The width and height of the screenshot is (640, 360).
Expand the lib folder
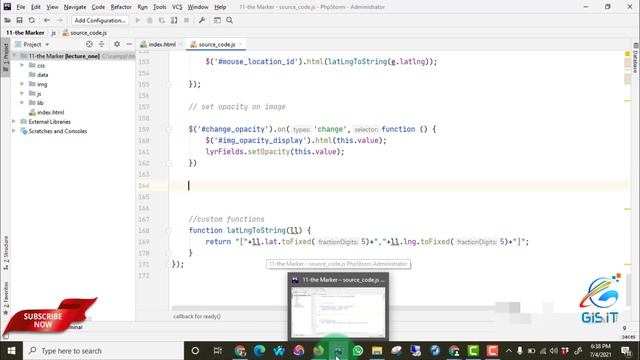(x=22, y=103)
